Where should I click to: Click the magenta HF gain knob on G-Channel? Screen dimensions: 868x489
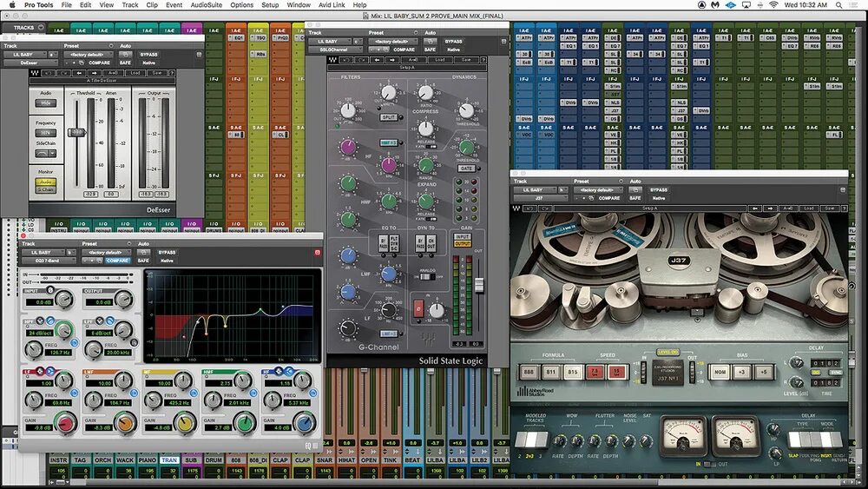pos(348,147)
